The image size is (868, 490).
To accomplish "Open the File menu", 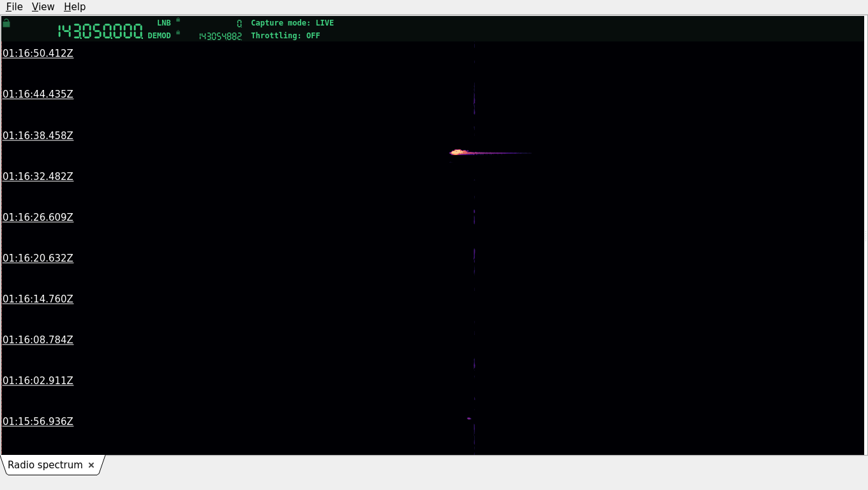I will [15, 6].
